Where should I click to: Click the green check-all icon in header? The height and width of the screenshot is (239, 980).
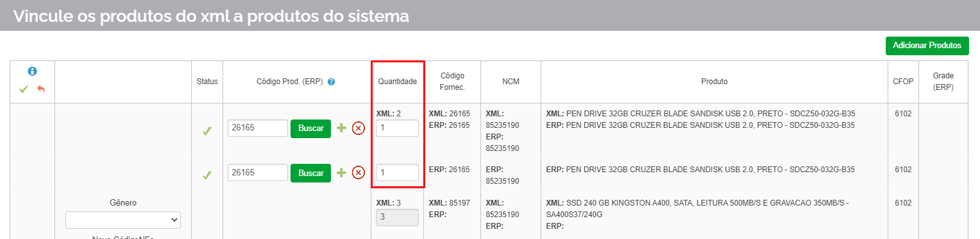click(x=24, y=89)
